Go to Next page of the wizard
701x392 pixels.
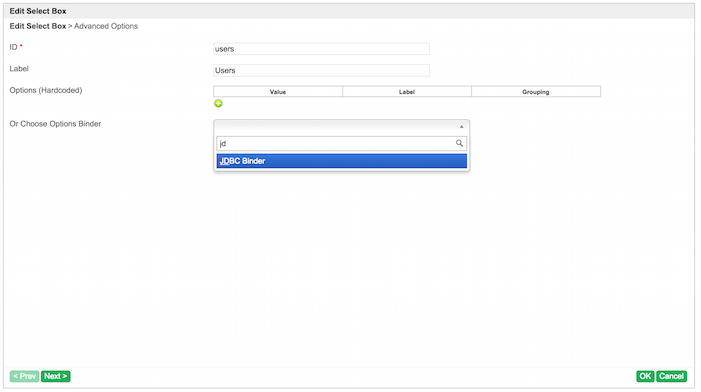(x=55, y=376)
